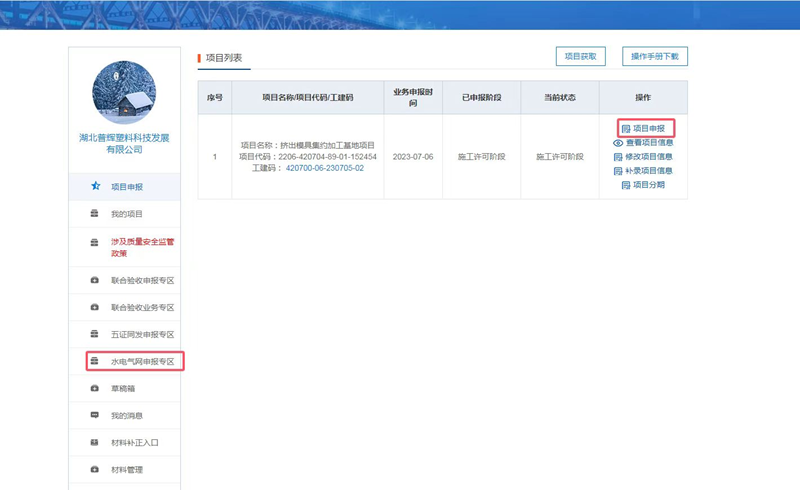The width and height of the screenshot is (800, 490).
Task: Click the briefcase icon next to 我的项目
Action: tap(95, 214)
